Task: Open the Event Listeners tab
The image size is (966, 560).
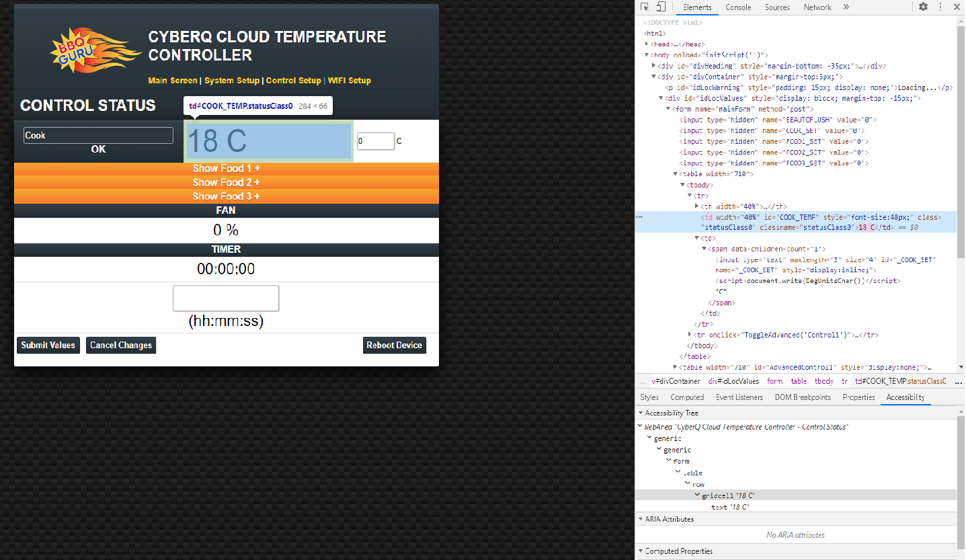Action: [x=739, y=397]
